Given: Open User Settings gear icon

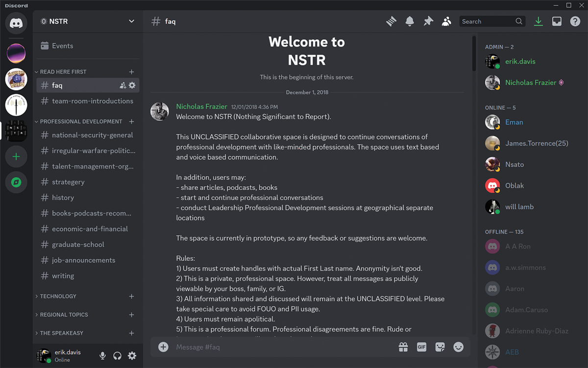Looking at the screenshot, I should point(132,356).
